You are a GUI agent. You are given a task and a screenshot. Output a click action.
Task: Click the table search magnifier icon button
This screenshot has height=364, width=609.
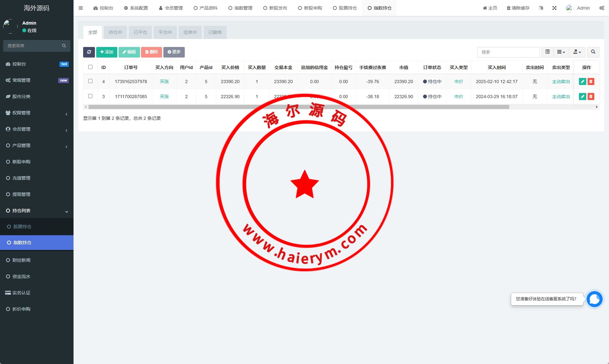(593, 52)
